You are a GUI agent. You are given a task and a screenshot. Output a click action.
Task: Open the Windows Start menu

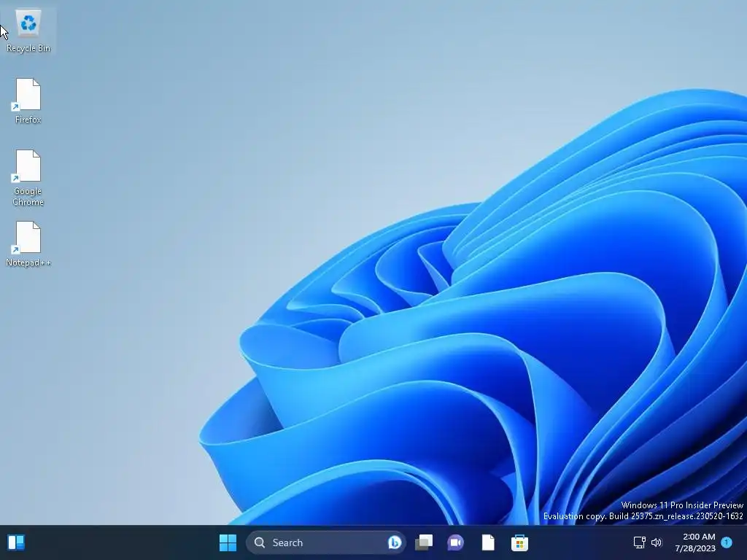point(228,542)
